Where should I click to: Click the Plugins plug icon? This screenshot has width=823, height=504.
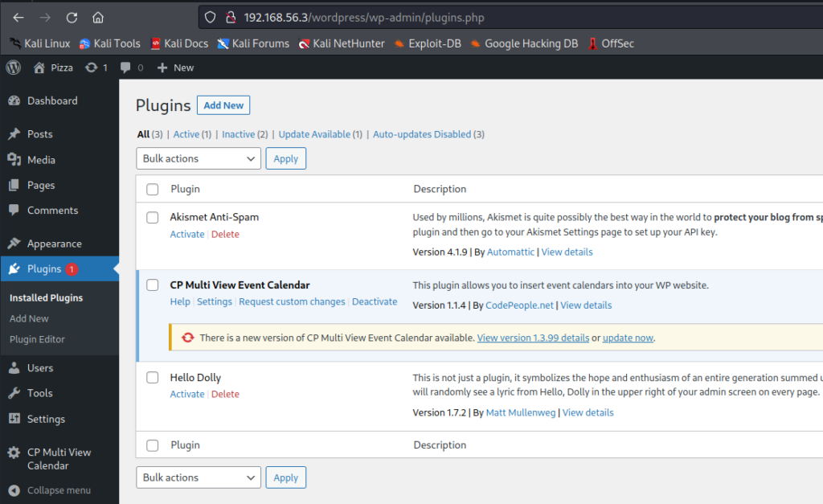14,268
